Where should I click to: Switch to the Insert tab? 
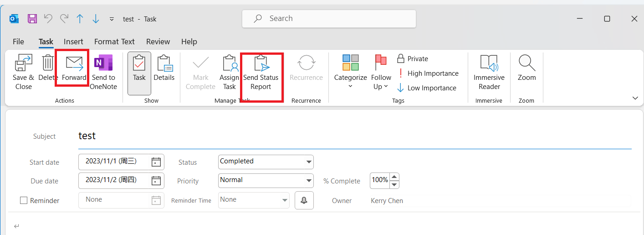[x=73, y=42]
